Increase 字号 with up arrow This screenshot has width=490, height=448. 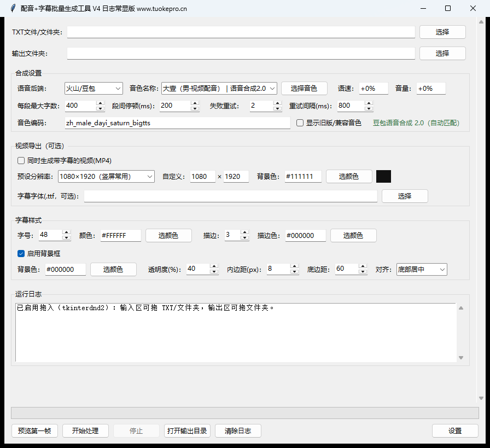66,232
